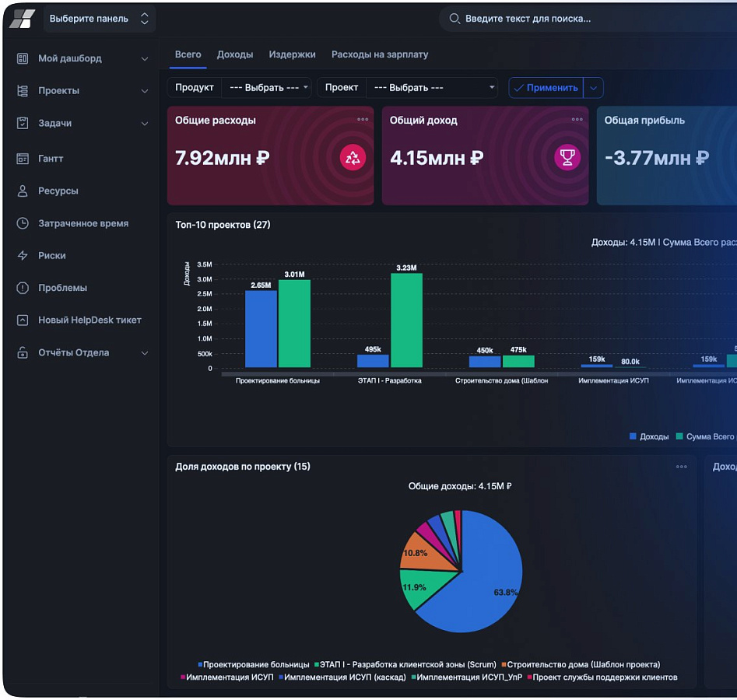The width and height of the screenshot is (737, 700).
Task: Toggle Проектирование больницы pie legend item
Action: click(x=254, y=664)
